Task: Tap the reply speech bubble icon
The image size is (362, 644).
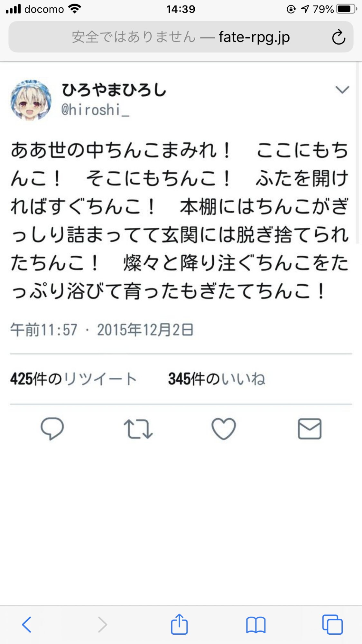Action: point(52,429)
